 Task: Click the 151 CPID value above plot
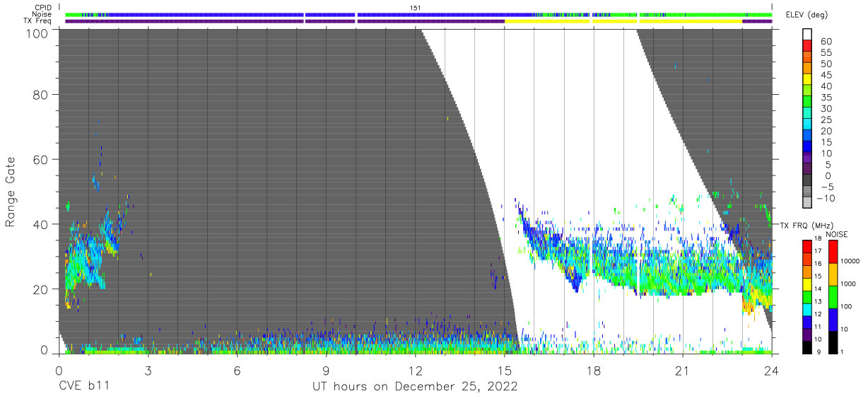pyautogui.click(x=416, y=7)
